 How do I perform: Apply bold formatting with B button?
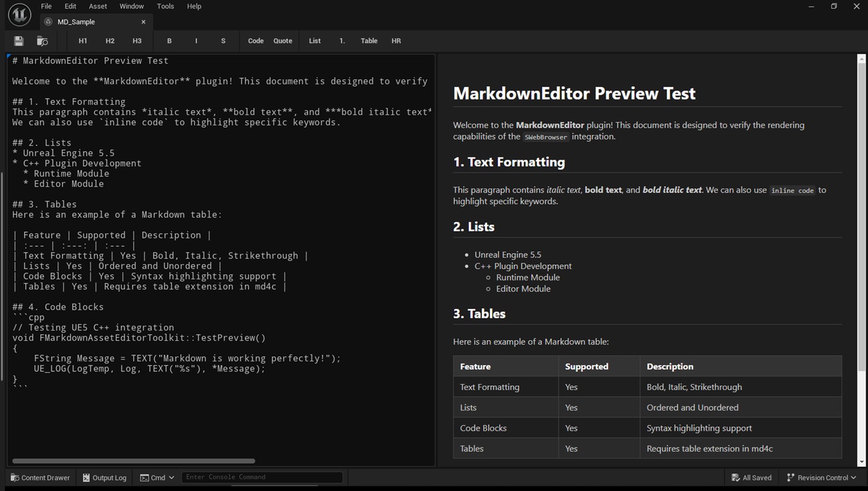(x=169, y=41)
